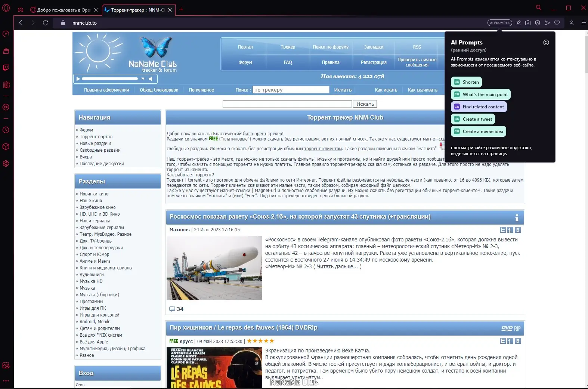
Task: Focus the tracker search field
Action: 291,90
